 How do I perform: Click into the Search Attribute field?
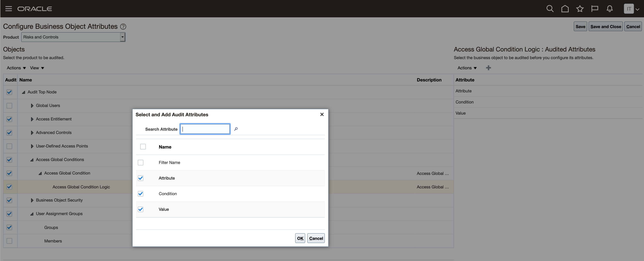[x=205, y=129]
